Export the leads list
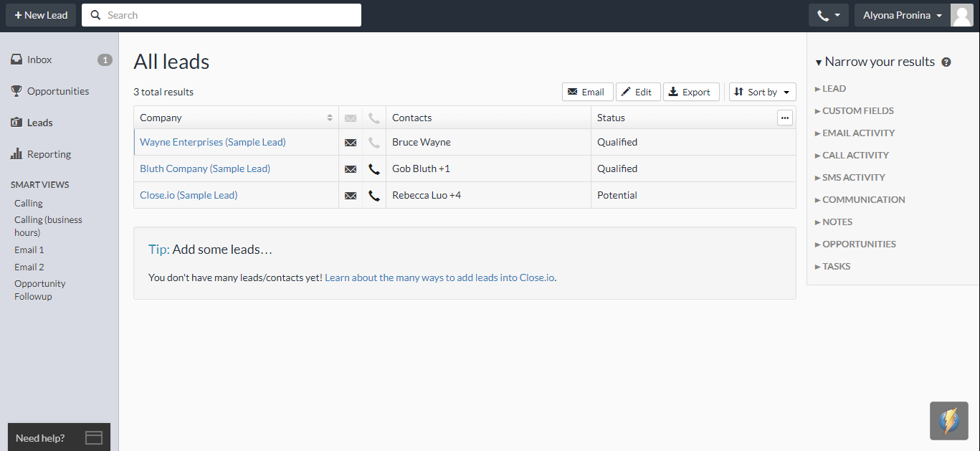 (x=690, y=92)
